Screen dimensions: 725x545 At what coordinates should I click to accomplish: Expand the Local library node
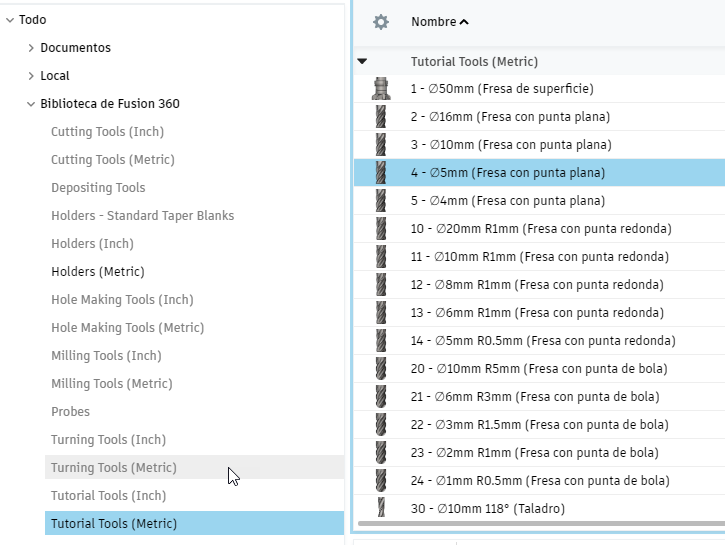coord(31,76)
